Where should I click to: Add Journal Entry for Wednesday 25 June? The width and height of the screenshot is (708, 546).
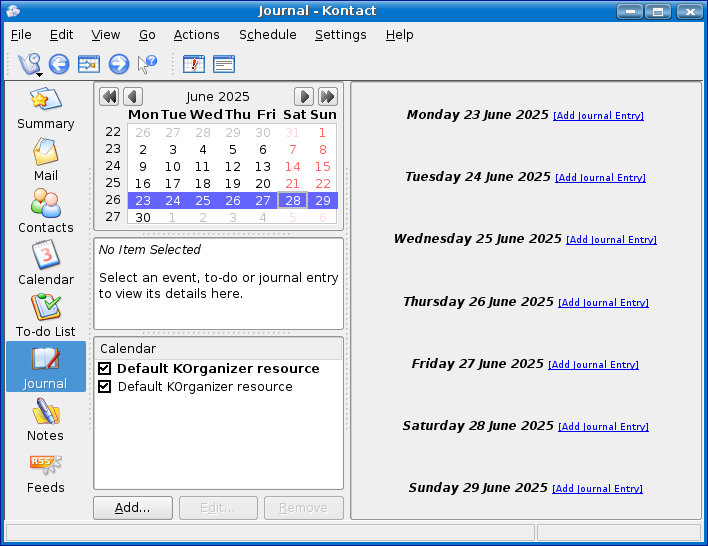tap(611, 240)
